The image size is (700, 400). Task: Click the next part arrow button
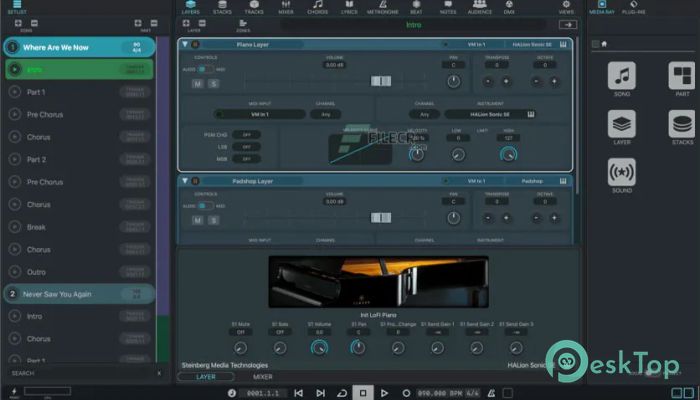(x=567, y=25)
